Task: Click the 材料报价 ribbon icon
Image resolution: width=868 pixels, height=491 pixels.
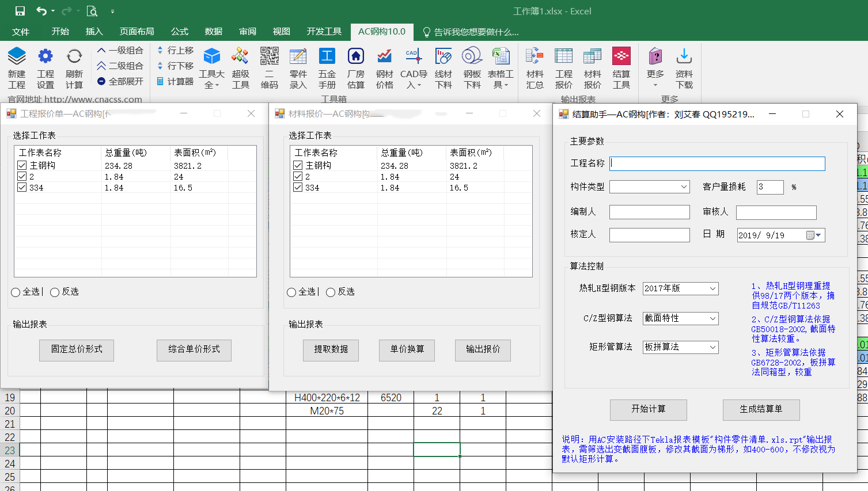Action: (593, 68)
